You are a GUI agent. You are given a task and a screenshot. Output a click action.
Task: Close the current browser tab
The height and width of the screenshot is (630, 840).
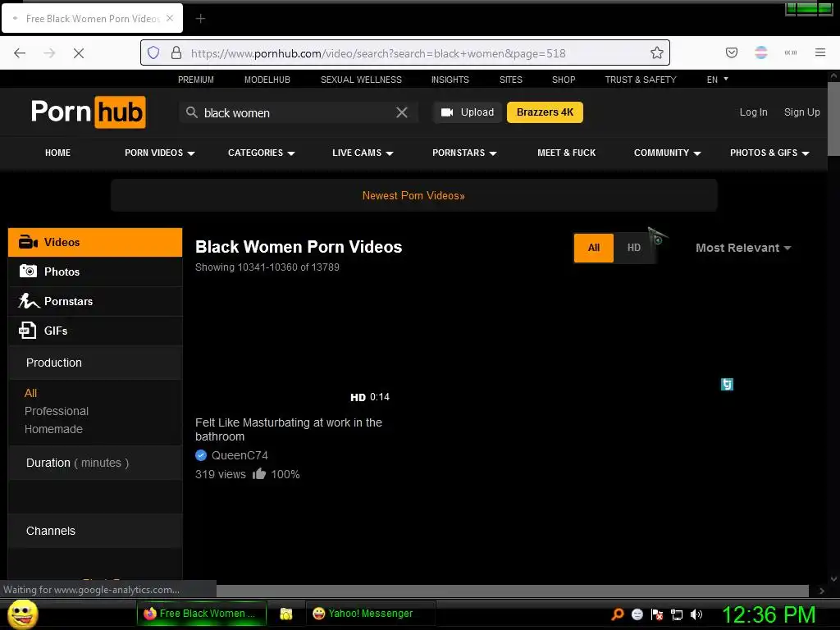(170, 18)
